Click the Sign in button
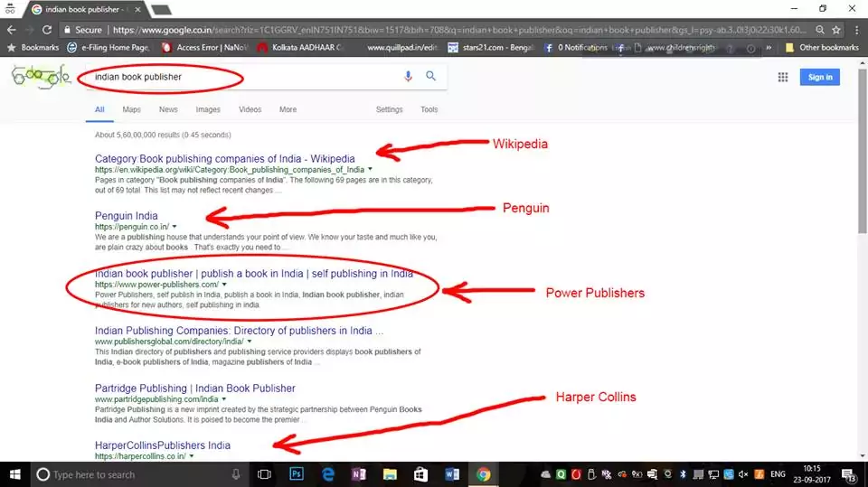The image size is (868, 487). coord(820,77)
